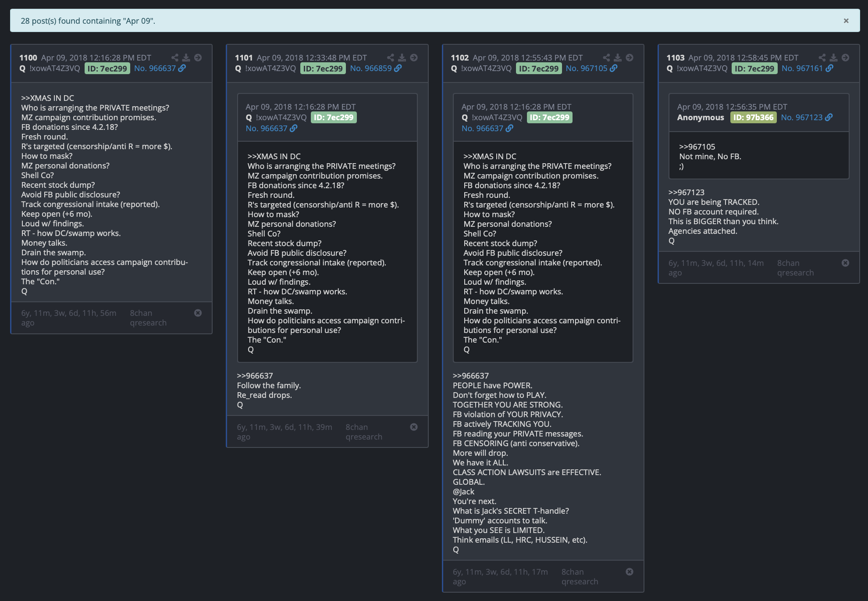Image resolution: width=868 pixels, height=601 pixels.
Task: Click '6y, 11m, 3w, 6d, 11h, 14m ago' timestamp
Action: (716, 268)
